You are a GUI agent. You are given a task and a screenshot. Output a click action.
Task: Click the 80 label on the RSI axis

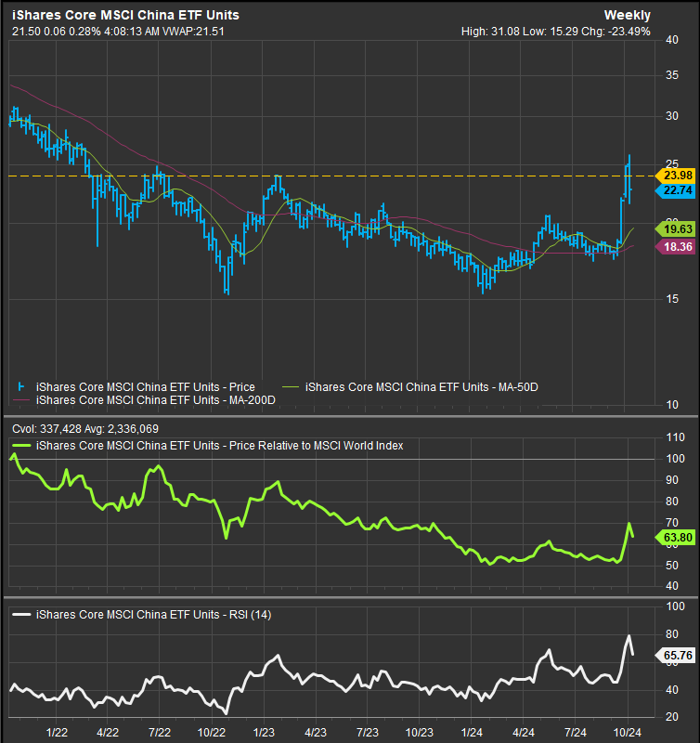pyautogui.click(x=671, y=634)
